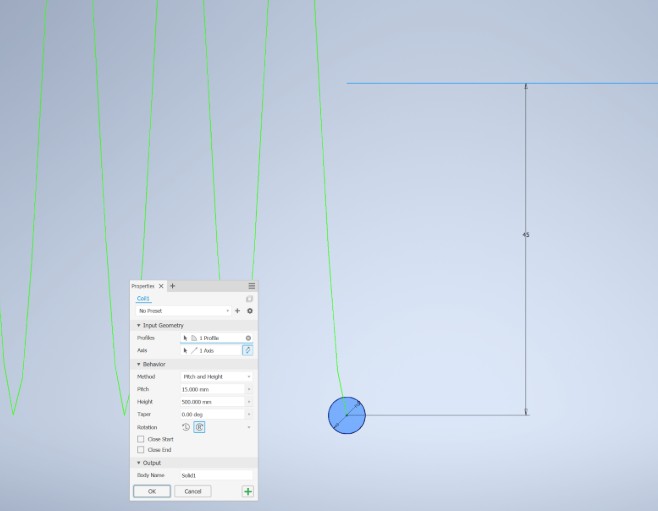This screenshot has width=658, height=511.
Task: Add a new panel tab with plus
Action: click(x=172, y=286)
